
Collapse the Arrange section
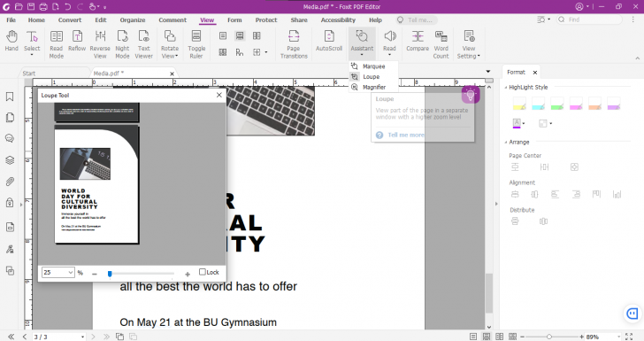[x=506, y=142]
